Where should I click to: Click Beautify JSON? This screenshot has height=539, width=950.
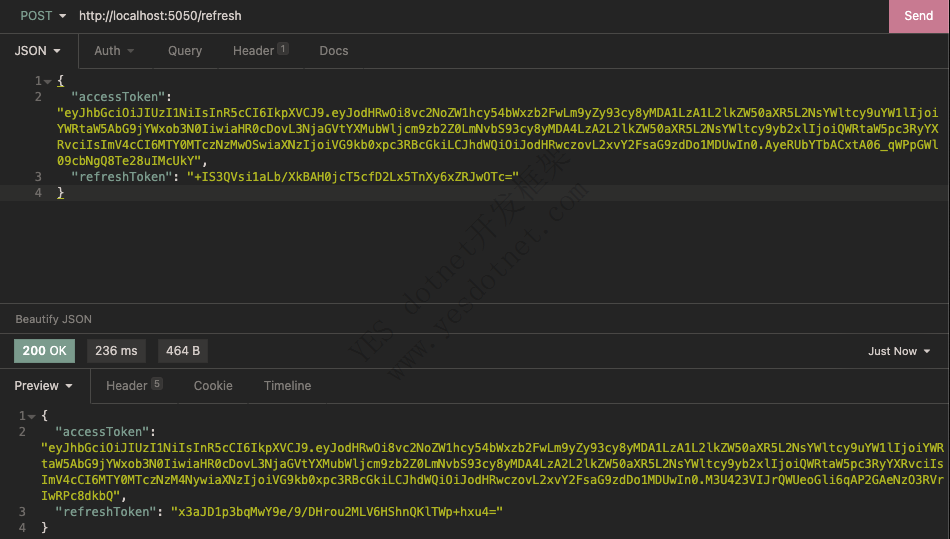click(x=53, y=319)
